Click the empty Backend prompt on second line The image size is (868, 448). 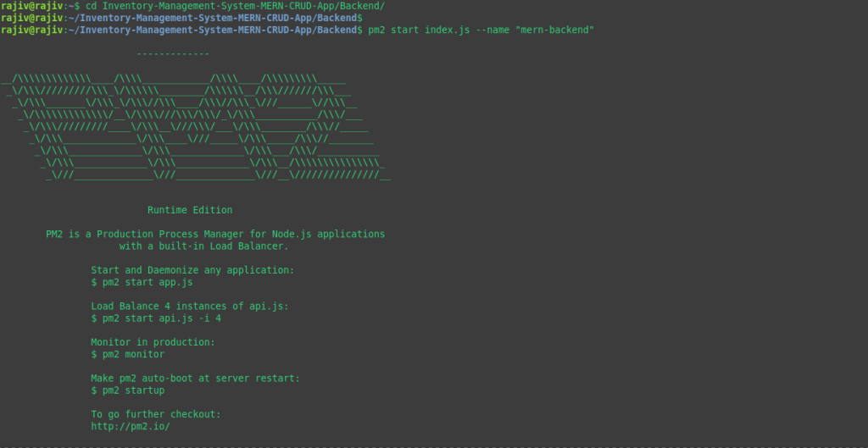(181, 18)
